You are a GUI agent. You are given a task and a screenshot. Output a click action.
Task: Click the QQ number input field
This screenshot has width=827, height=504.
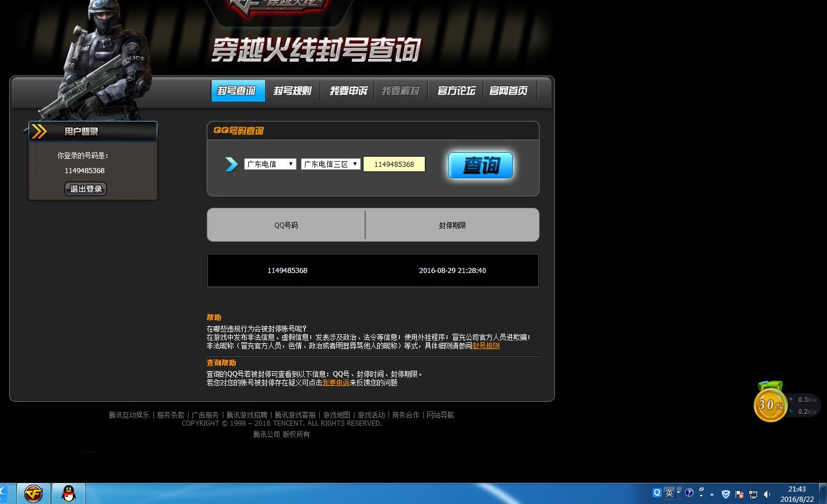click(394, 164)
